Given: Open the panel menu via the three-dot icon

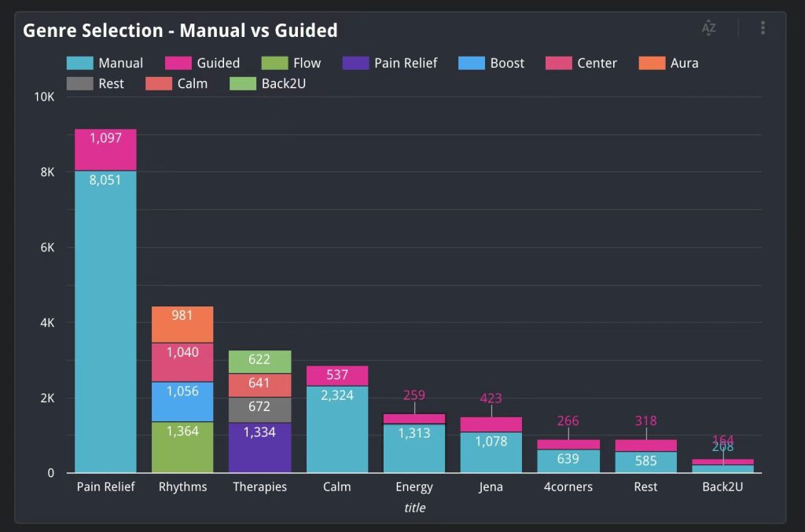Looking at the screenshot, I should tap(762, 27).
